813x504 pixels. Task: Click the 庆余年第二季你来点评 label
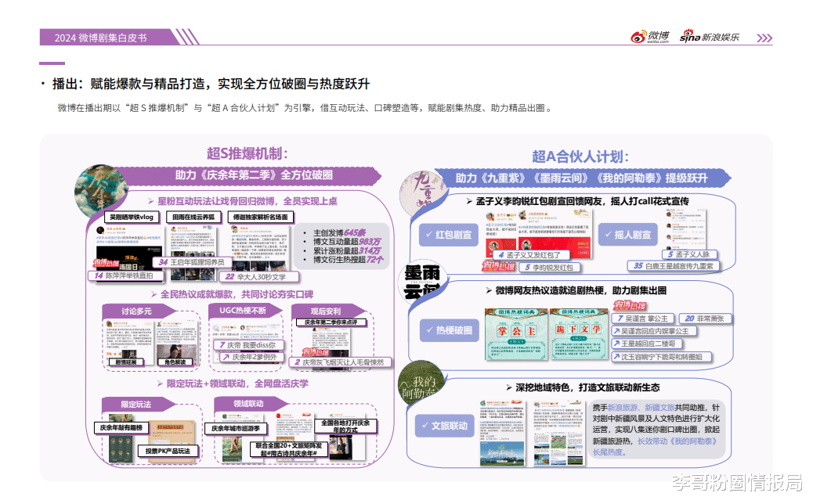[331, 322]
